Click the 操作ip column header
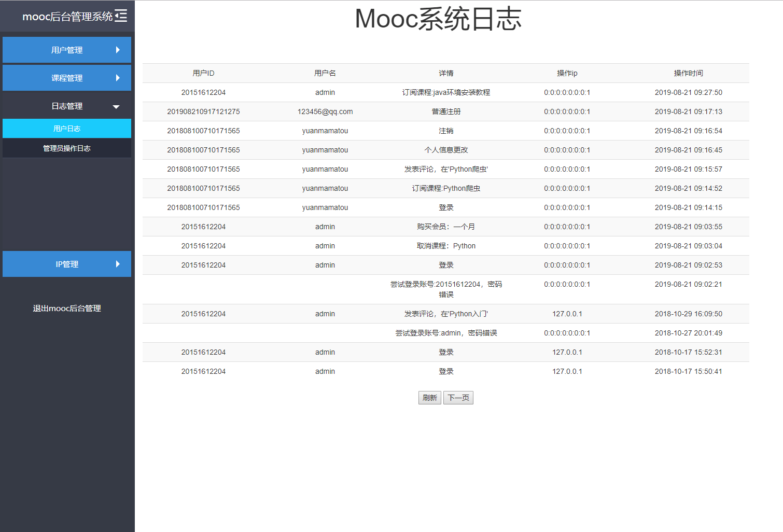Image resolution: width=783 pixels, height=532 pixels. [567, 73]
